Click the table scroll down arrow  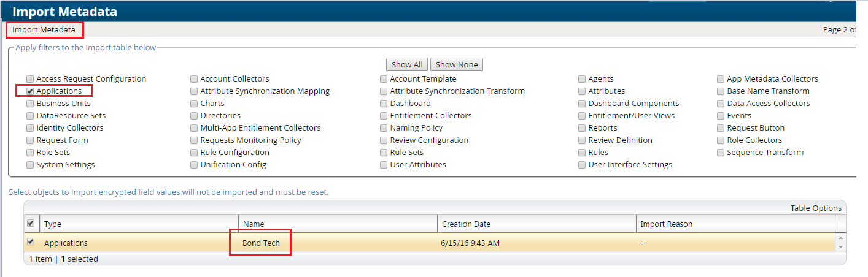(x=840, y=246)
